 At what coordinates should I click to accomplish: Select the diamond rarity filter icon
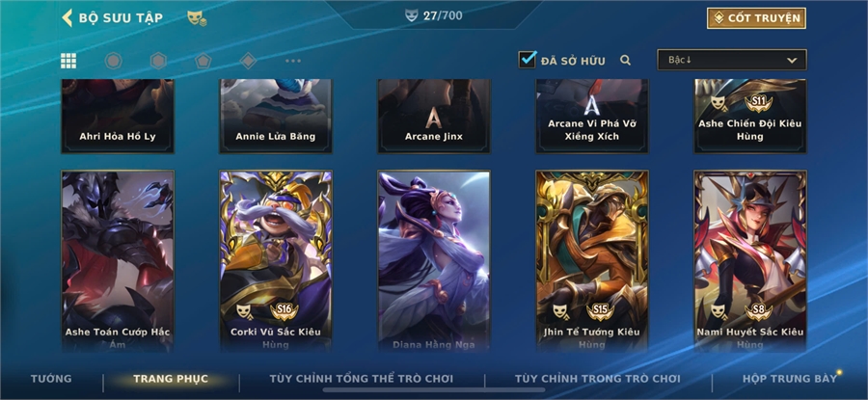(x=248, y=61)
